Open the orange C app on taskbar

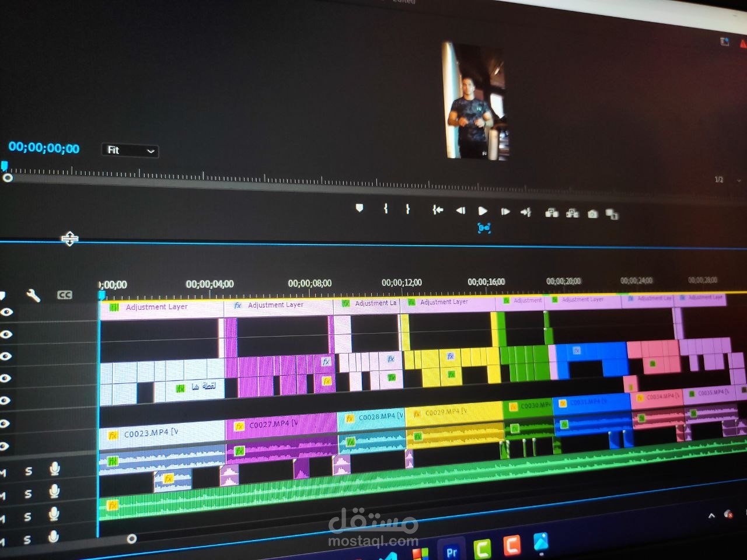click(511, 545)
